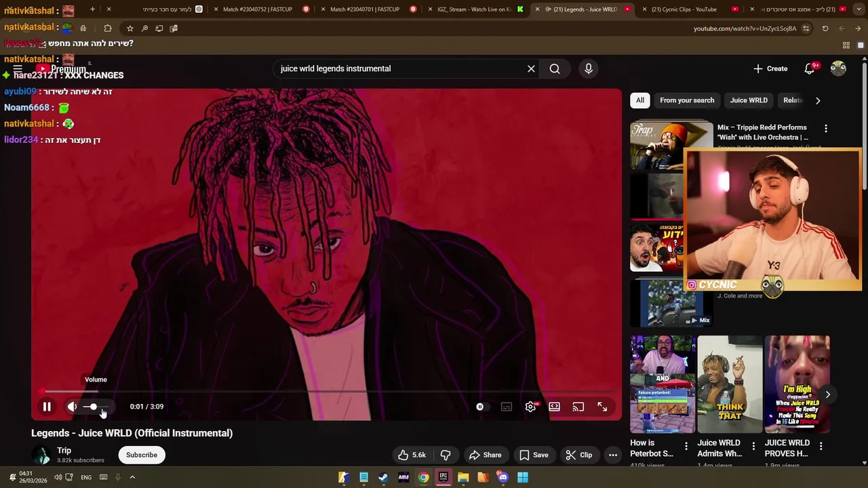Open the account avatar menu
Viewport: 868px width, 488px height.
pos(838,68)
